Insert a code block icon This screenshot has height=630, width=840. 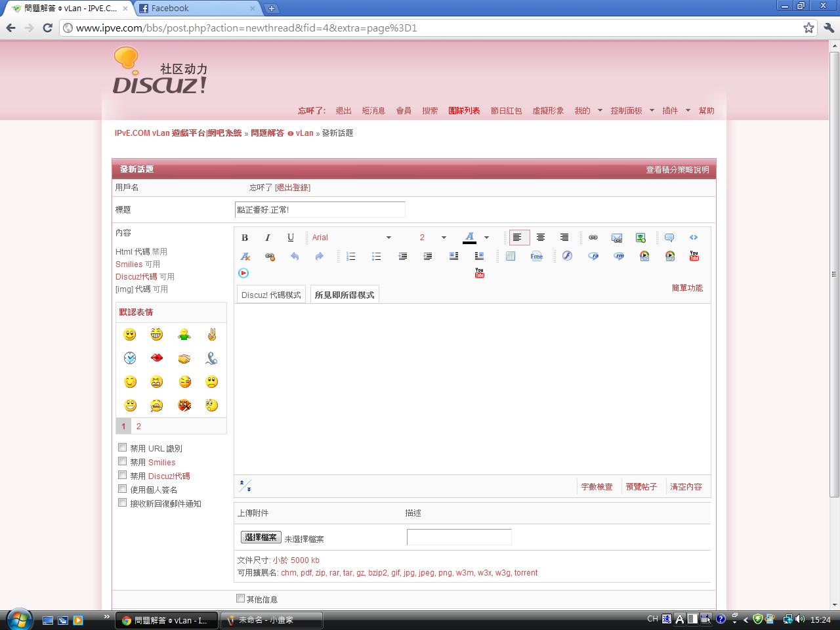694,238
